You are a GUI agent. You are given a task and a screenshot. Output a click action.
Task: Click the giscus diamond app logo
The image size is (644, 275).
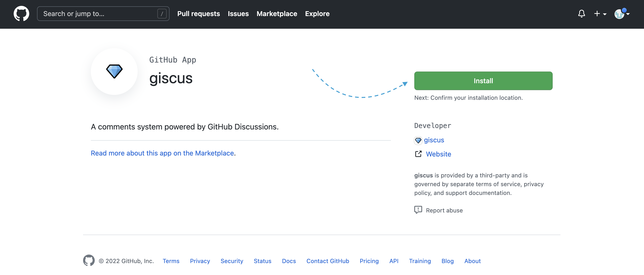click(x=114, y=72)
